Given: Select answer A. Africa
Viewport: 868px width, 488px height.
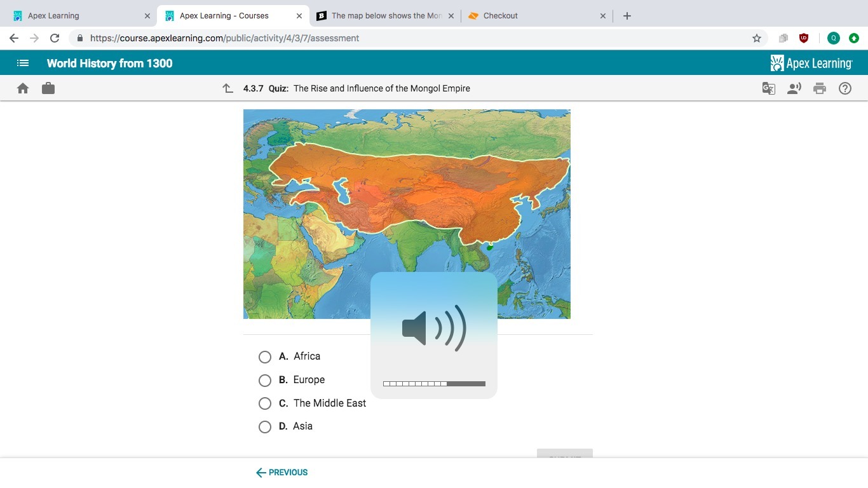Looking at the screenshot, I should 265,357.
